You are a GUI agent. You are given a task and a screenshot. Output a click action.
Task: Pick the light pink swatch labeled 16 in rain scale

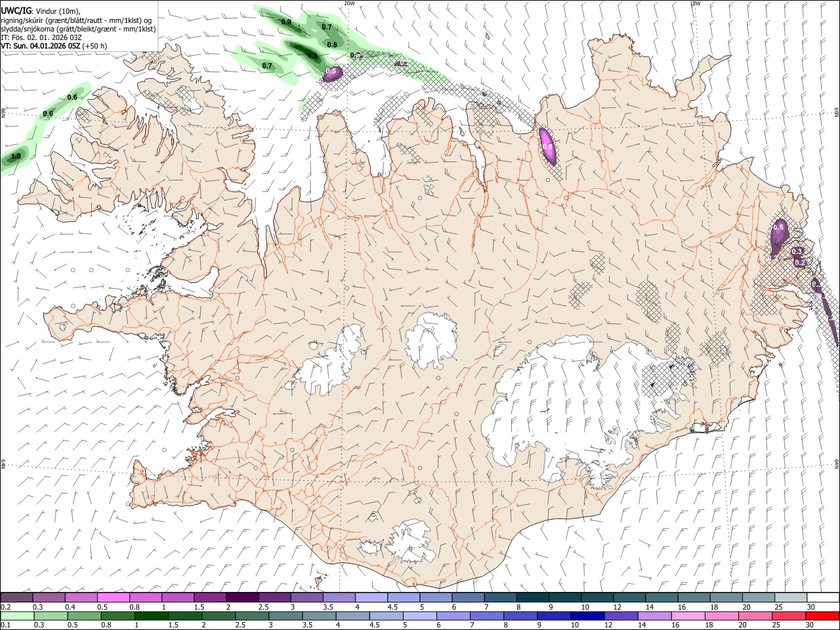point(688,616)
